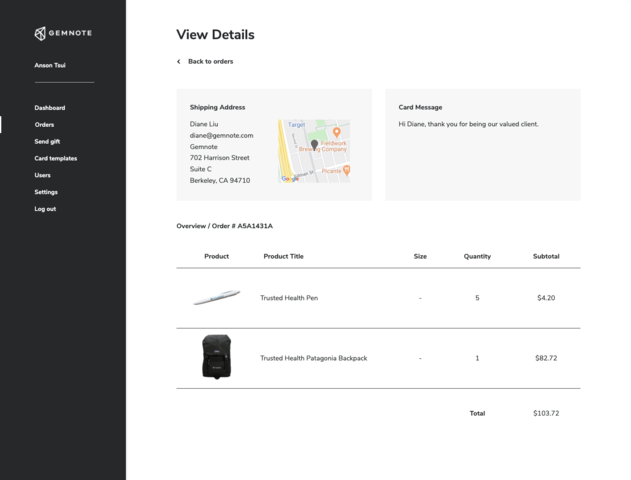Click the Trusted Health Pen thumbnail
This screenshot has height=480, width=631.
tap(216, 298)
